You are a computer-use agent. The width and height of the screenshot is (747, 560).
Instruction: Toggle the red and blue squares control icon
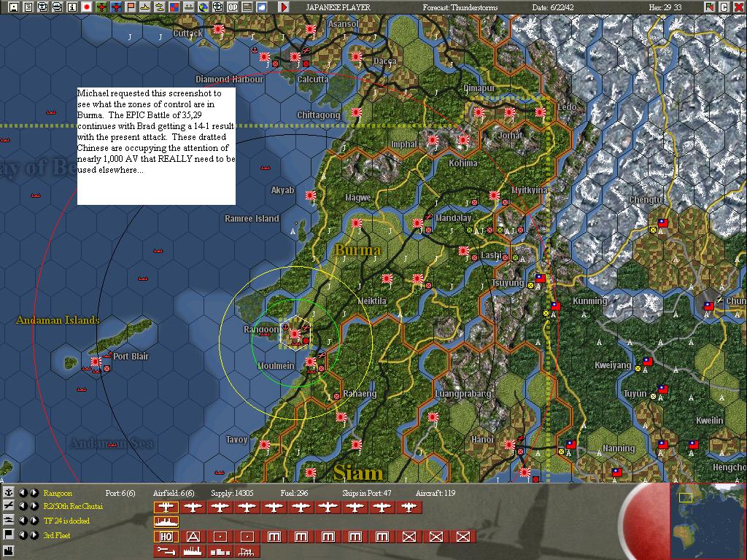tap(174, 7)
